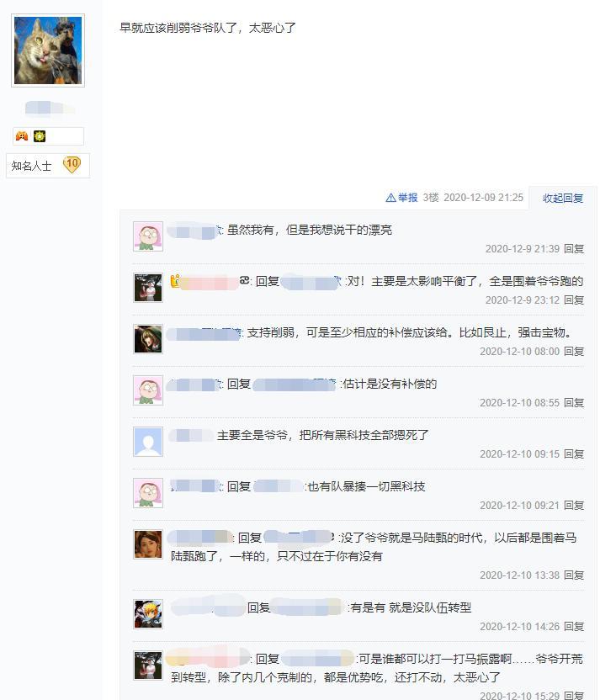Click 回复 next to 2020-12-10 13:38
The height and width of the screenshot is (700, 600).
tap(574, 575)
